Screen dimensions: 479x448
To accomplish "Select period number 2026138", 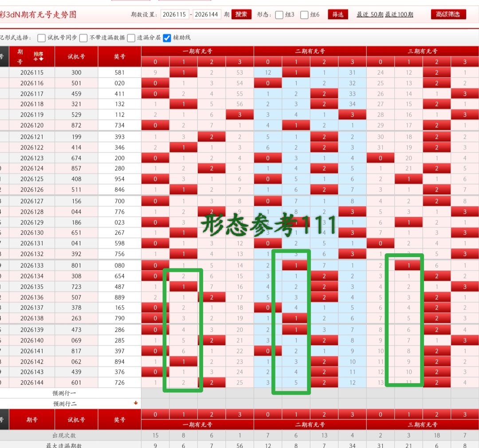I will pos(32,318).
